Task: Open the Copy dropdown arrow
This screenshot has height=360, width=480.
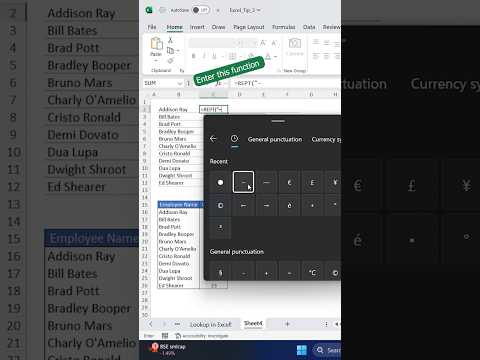Action: click(x=178, y=51)
